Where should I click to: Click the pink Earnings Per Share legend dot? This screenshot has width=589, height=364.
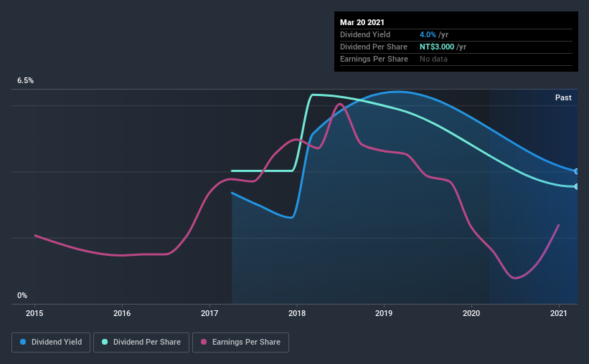click(x=204, y=342)
